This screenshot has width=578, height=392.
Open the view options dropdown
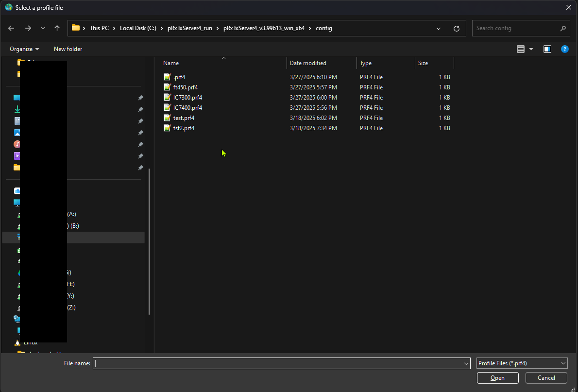pyautogui.click(x=531, y=49)
